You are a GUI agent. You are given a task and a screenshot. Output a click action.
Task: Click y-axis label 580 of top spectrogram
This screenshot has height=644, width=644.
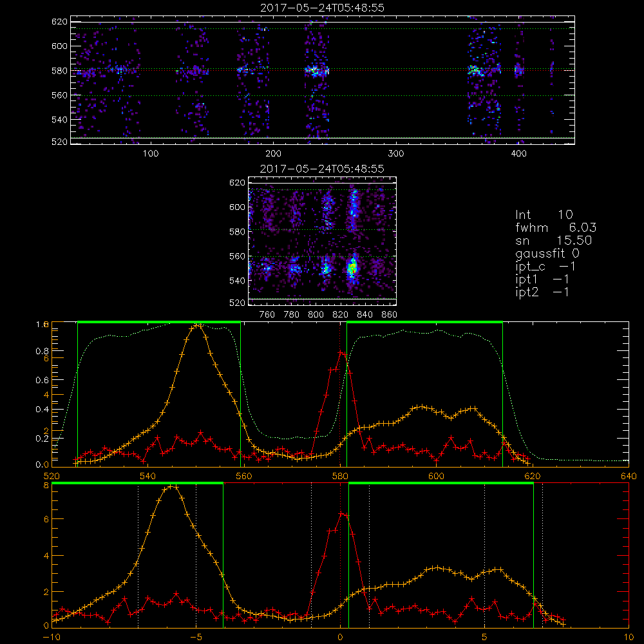tap(59, 71)
